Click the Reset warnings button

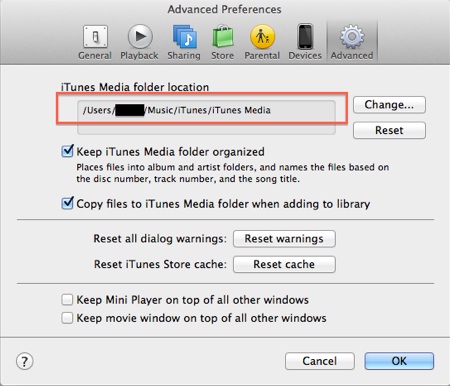[x=284, y=239]
